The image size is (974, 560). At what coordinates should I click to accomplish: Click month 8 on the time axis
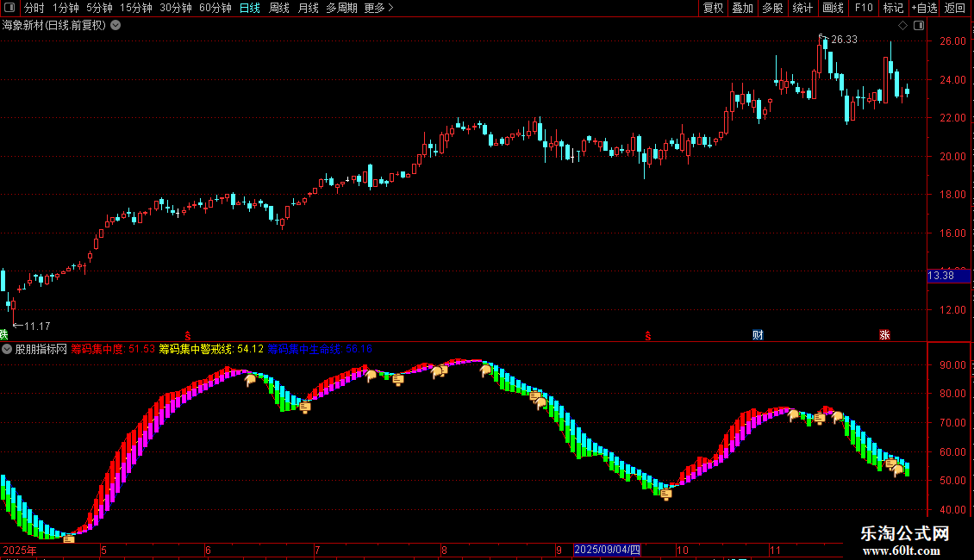(x=444, y=550)
